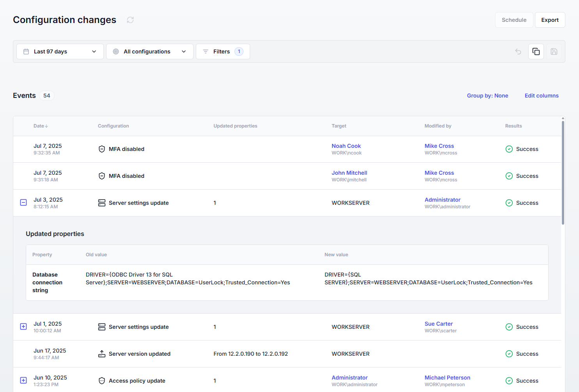This screenshot has height=392, width=579.
Task: Click the undo arrow icon in the filter bar
Action: coord(518,51)
